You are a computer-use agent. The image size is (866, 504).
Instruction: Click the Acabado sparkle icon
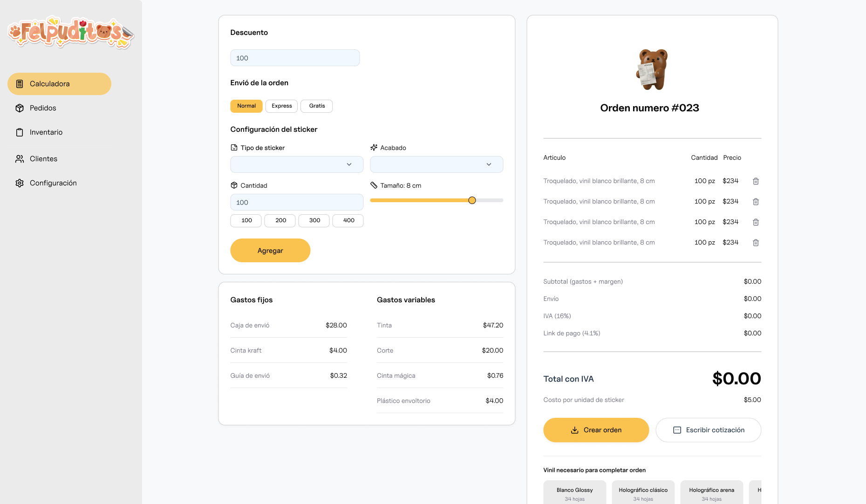pos(374,148)
